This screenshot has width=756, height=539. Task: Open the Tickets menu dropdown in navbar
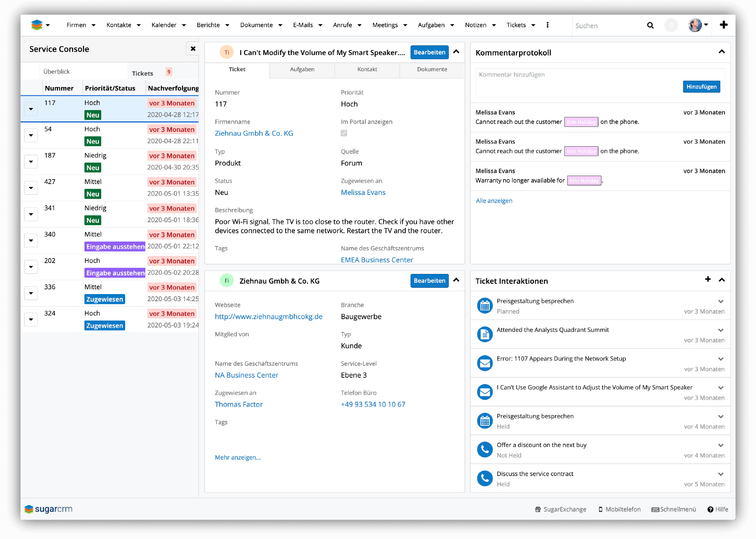(533, 25)
